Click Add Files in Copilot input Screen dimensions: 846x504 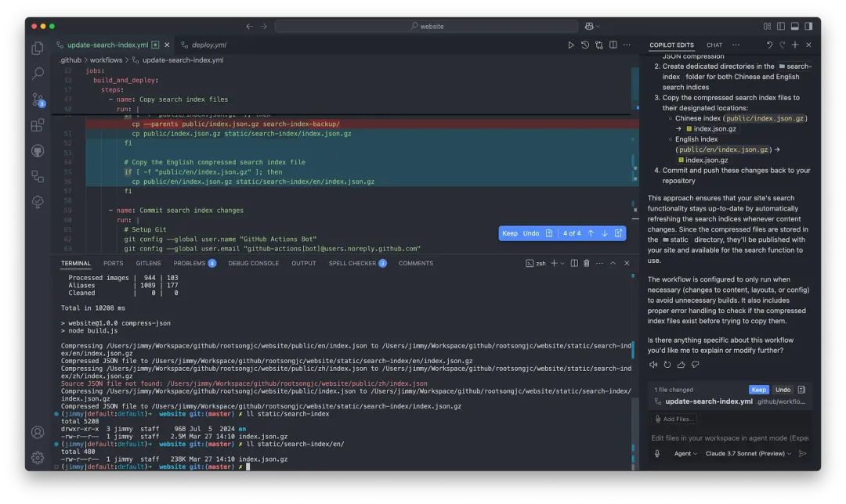(674, 419)
